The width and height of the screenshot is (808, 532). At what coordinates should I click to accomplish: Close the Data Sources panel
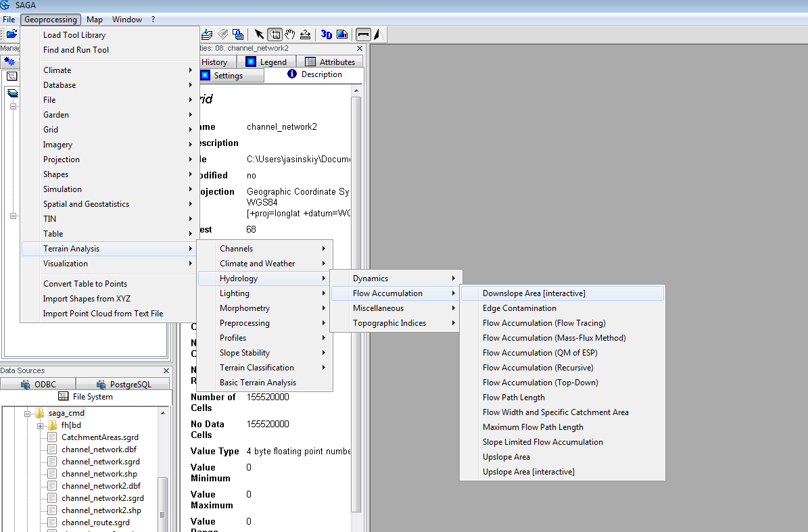pos(166,371)
